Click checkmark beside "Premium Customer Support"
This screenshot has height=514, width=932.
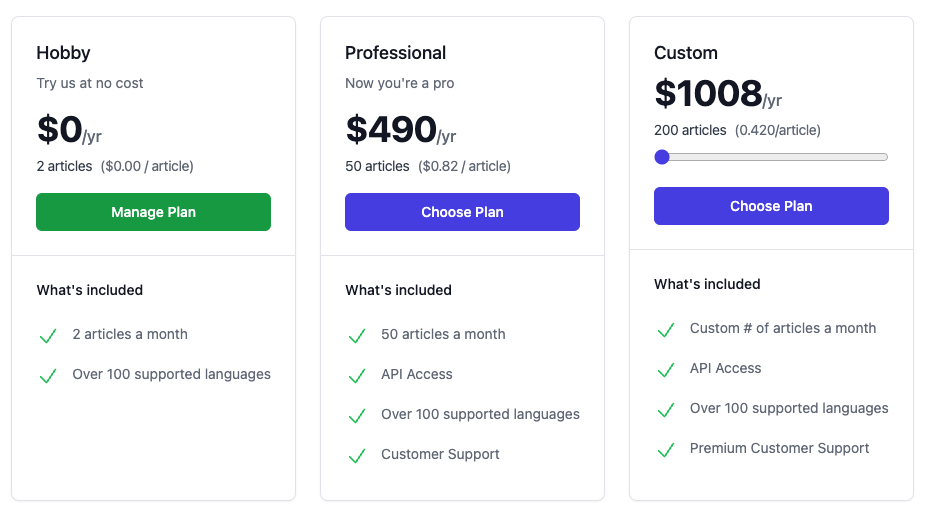click(x=665, y=450)
